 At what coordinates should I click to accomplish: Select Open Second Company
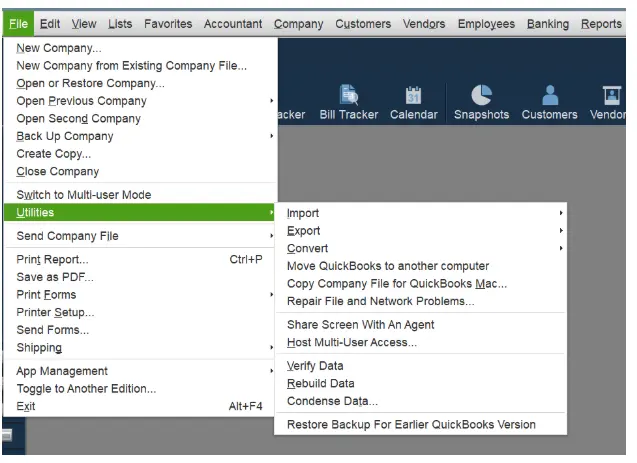click(140, 119)
